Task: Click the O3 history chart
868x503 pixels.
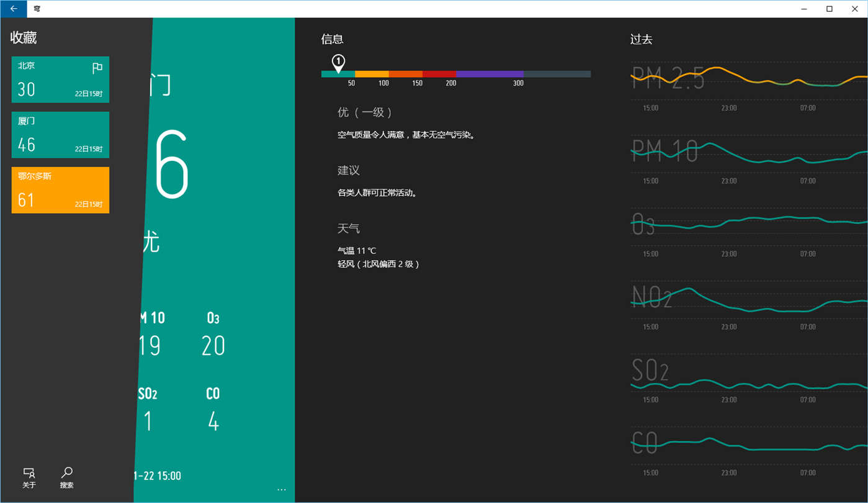Action: pyautogui.click(x=749, y=226)
